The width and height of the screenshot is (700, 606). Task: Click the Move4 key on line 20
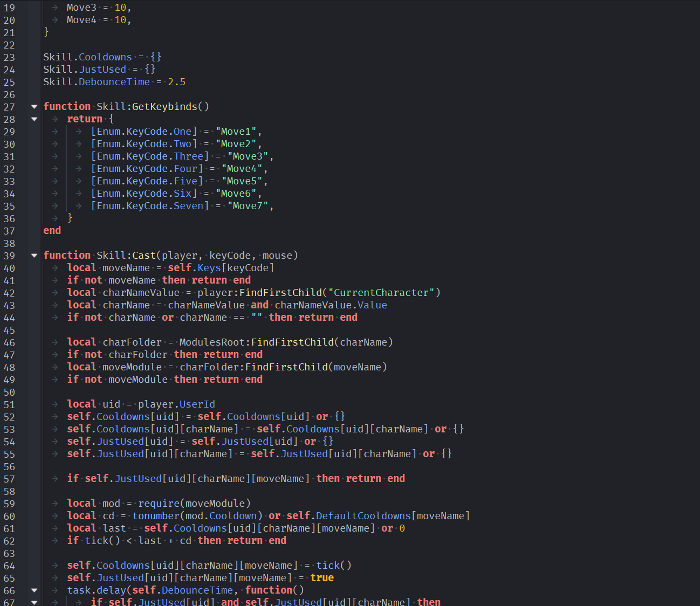point(81,20)
